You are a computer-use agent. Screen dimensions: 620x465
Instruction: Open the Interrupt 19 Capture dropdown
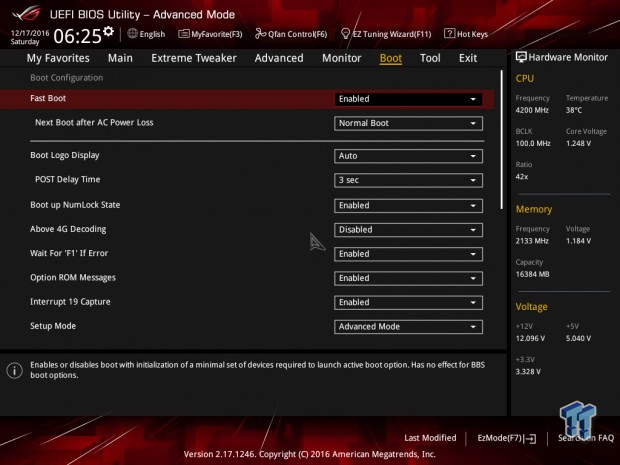408,302
